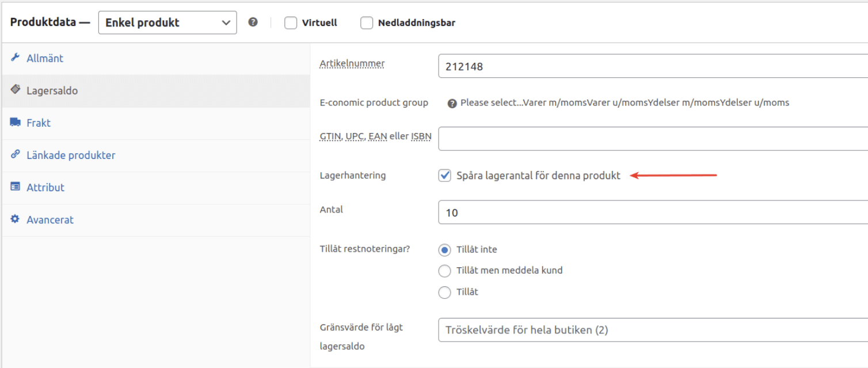Viewport: 868px width, 368px height.
Task: Click the Attribut list icon
Action: tap(16, 187)
